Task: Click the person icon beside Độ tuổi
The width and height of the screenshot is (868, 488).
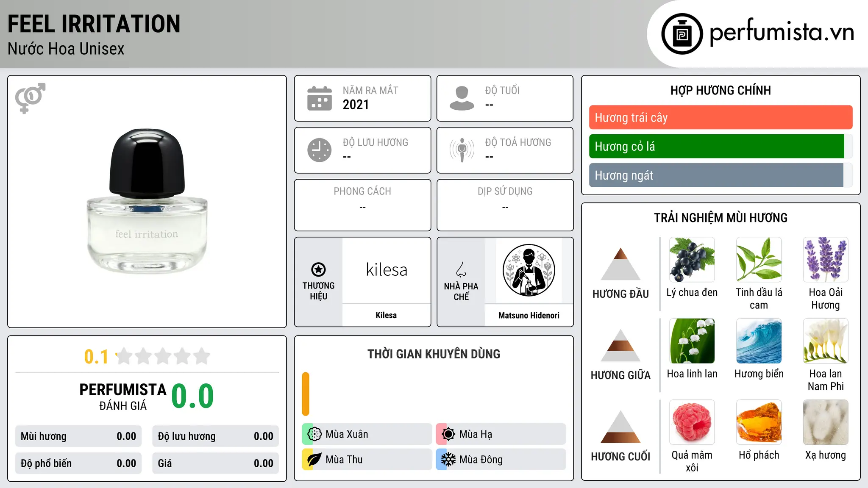Action: click(x=462, y=98)
